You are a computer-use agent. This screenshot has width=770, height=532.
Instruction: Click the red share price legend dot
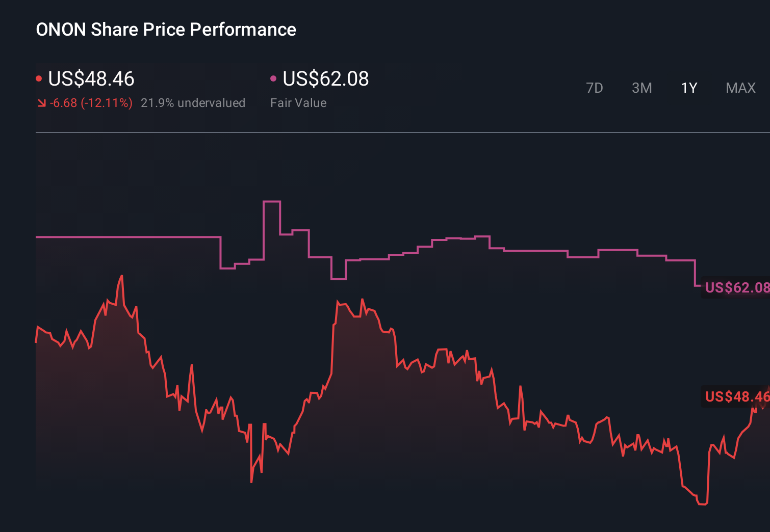(40, 77)
